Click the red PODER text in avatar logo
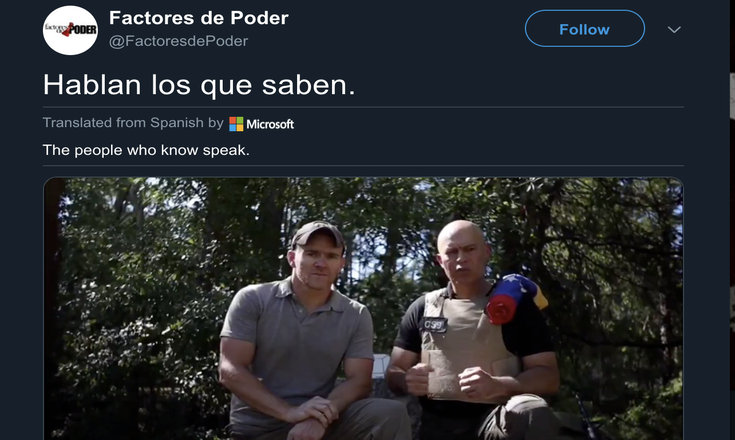The width and height of the screenshot is (735, 440). coord(81,30)
